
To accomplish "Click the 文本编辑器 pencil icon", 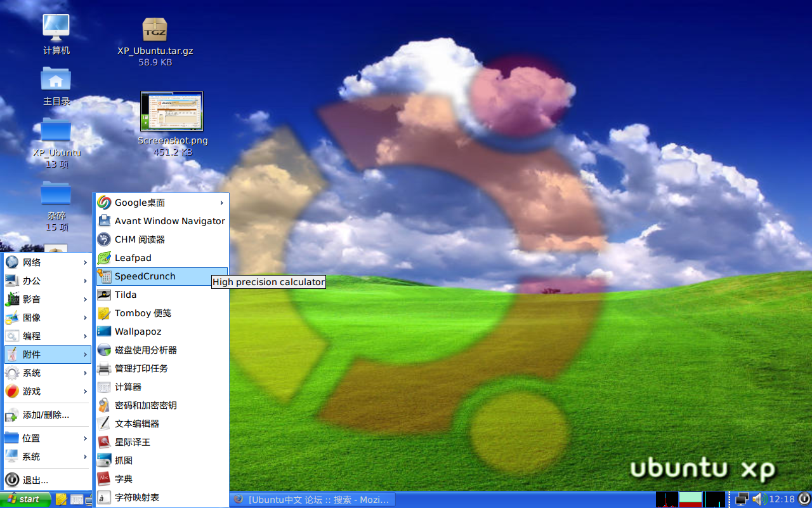I will tap(104, 424).
